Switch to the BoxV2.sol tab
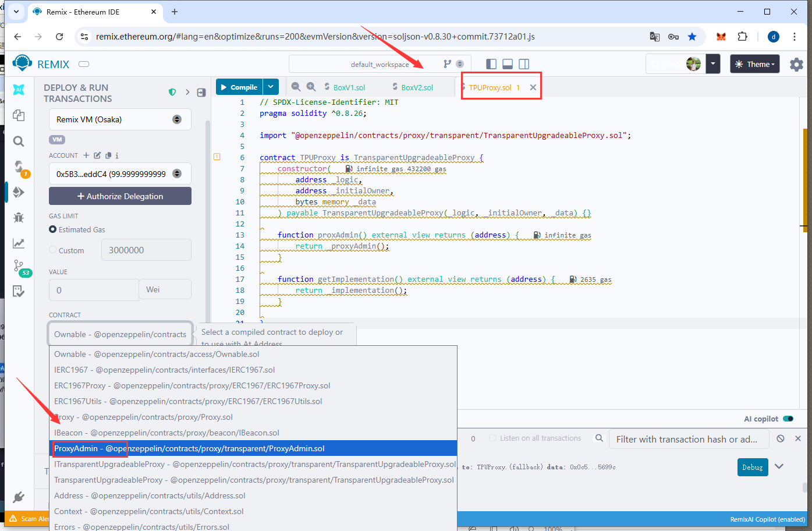812x531 pixels. (x=417, y=87)
